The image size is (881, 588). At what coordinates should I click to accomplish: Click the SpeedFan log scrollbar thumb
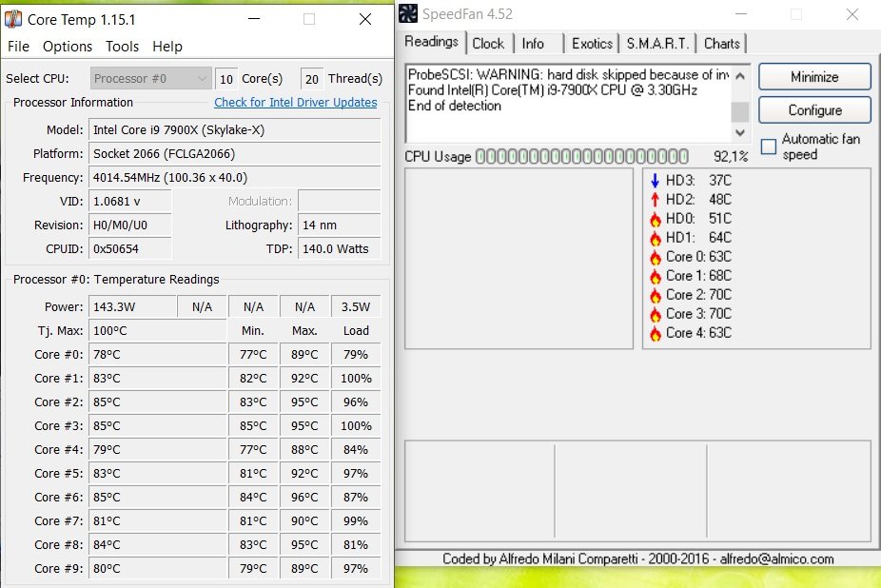(740, 111)
